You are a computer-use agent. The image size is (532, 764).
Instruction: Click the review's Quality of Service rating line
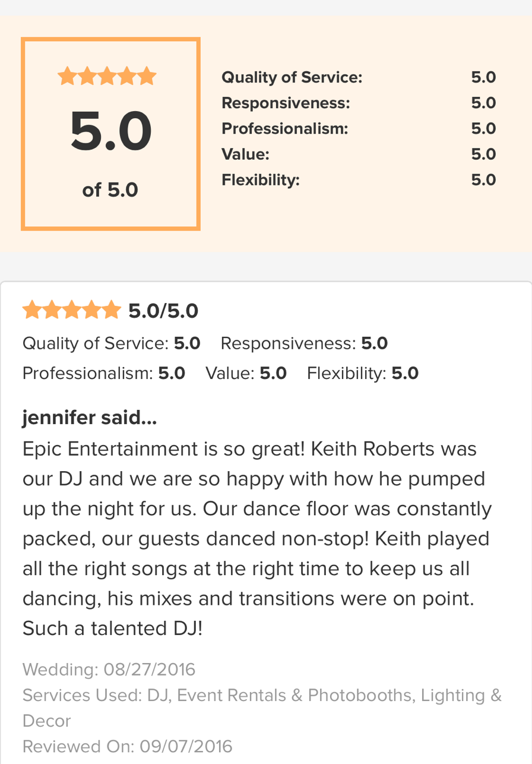pos(111,343)
